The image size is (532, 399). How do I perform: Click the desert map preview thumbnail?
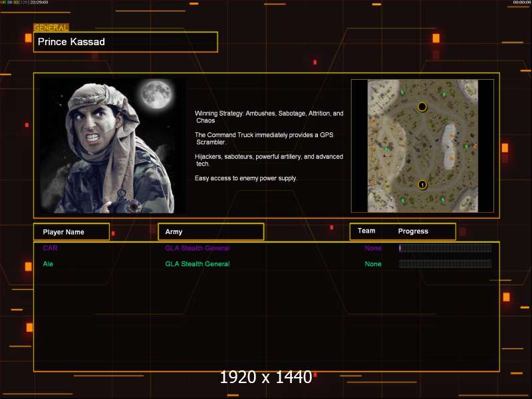point(422,146)
